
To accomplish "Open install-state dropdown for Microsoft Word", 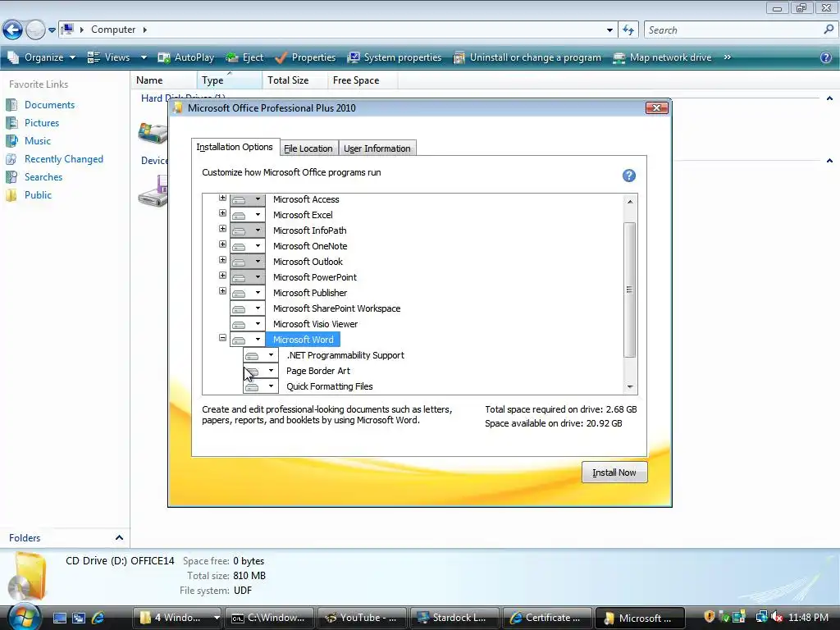I will click(248, 340).
